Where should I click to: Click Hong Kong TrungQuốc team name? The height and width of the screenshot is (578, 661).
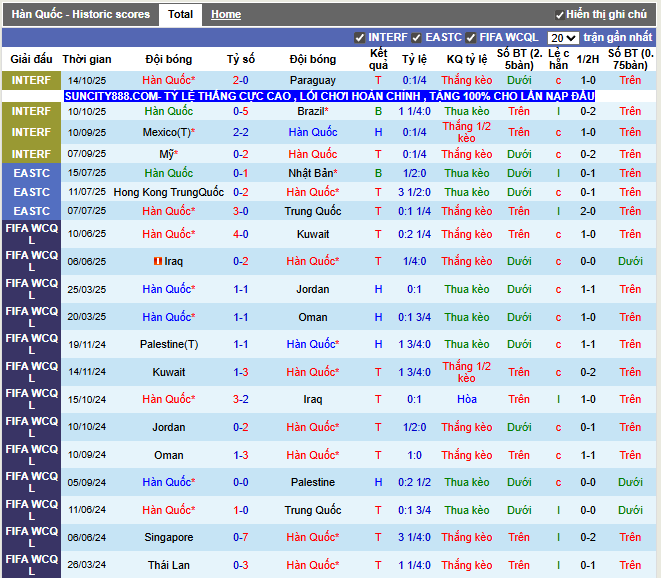169,192
